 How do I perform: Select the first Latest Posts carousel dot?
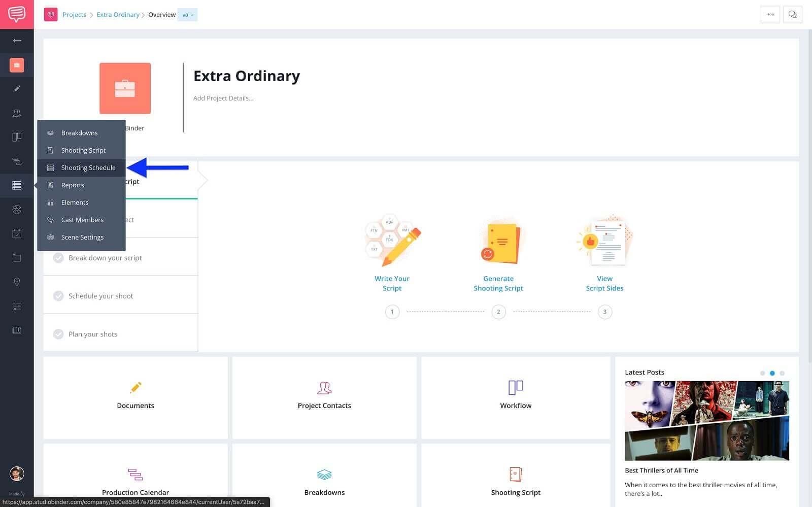762,373
